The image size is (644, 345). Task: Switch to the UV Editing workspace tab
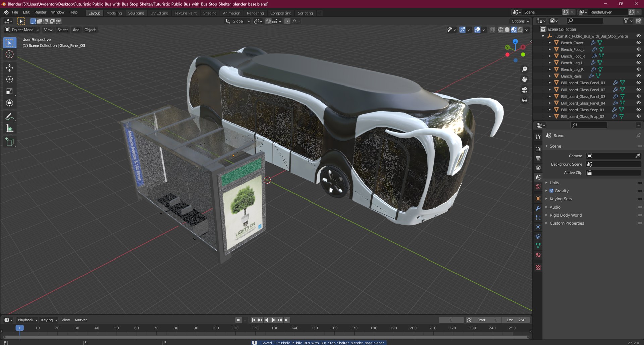(x=159, y=13)
